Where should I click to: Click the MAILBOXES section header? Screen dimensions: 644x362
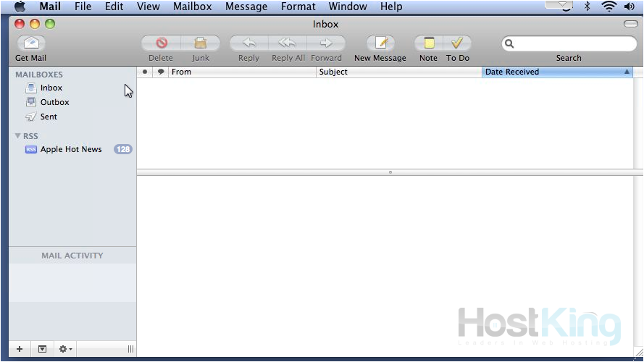click(x=39, y=75)
